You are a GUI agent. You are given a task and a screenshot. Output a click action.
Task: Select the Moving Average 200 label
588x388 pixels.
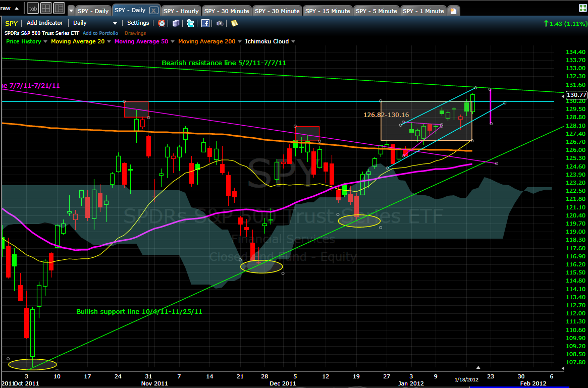206,41
